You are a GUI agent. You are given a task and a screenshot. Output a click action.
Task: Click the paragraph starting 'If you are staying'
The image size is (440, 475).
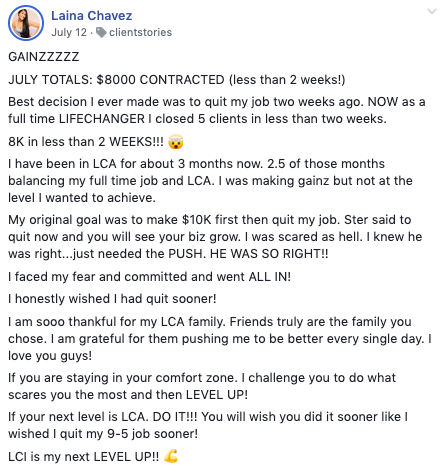click(x=202, y=386)
